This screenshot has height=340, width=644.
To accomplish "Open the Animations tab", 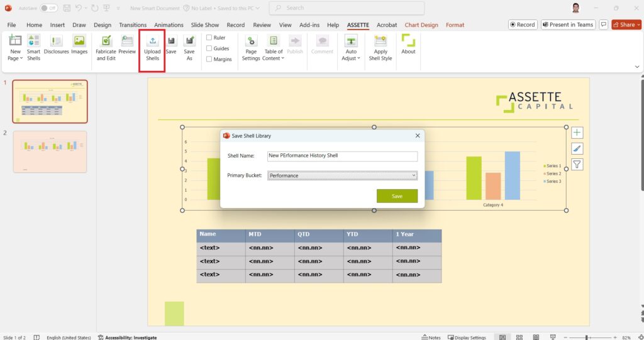I will tap(169, 25).
